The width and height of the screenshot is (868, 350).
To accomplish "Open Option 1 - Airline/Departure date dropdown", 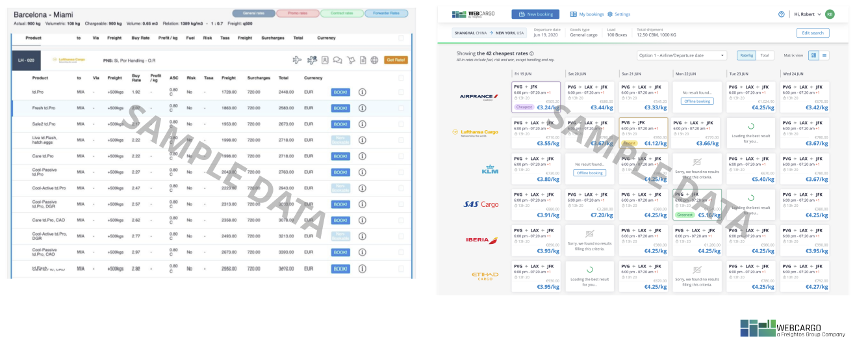I will coord(681,55).
